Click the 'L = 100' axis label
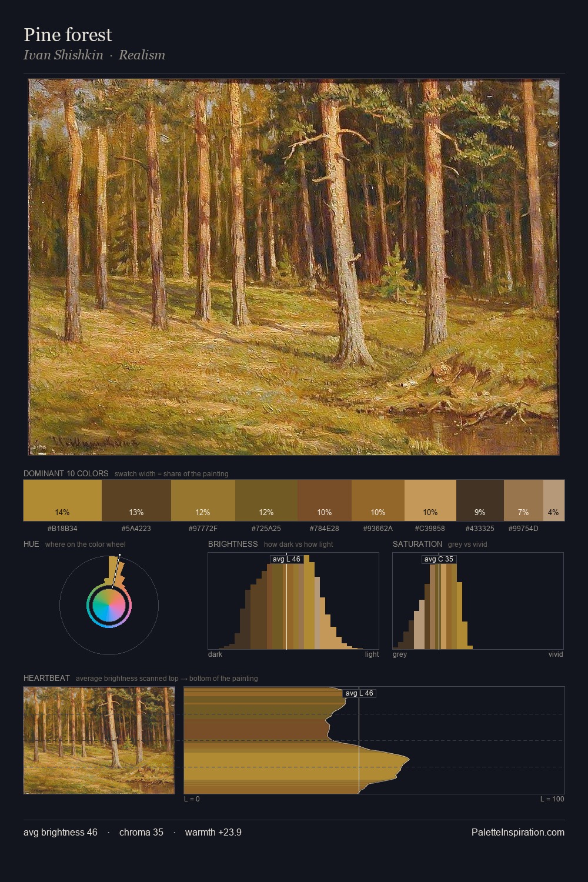This screenshot has width=588, height=882. coord(553,799)
